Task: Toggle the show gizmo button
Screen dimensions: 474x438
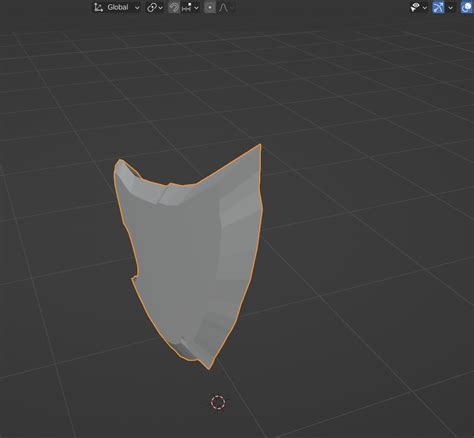Action: (438, 7)
